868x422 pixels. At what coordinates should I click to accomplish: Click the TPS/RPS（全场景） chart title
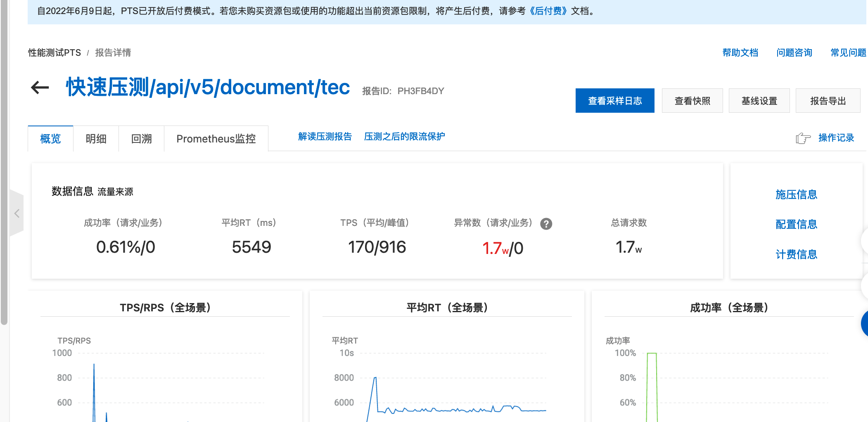tap(165, 308)
